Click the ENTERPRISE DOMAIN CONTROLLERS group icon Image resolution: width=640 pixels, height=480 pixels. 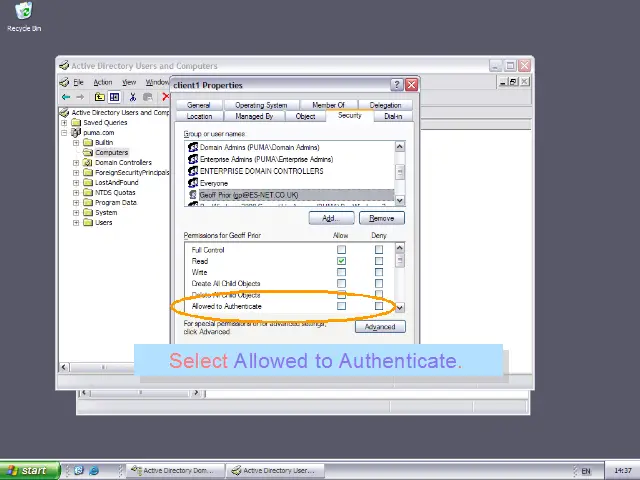click(x=193, y=171)
